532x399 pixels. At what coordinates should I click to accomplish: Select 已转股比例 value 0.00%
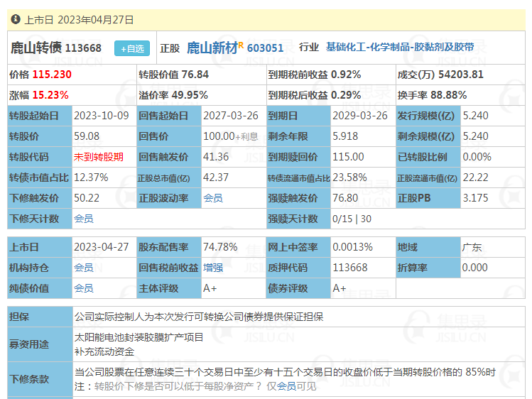(x=477, y=157)
